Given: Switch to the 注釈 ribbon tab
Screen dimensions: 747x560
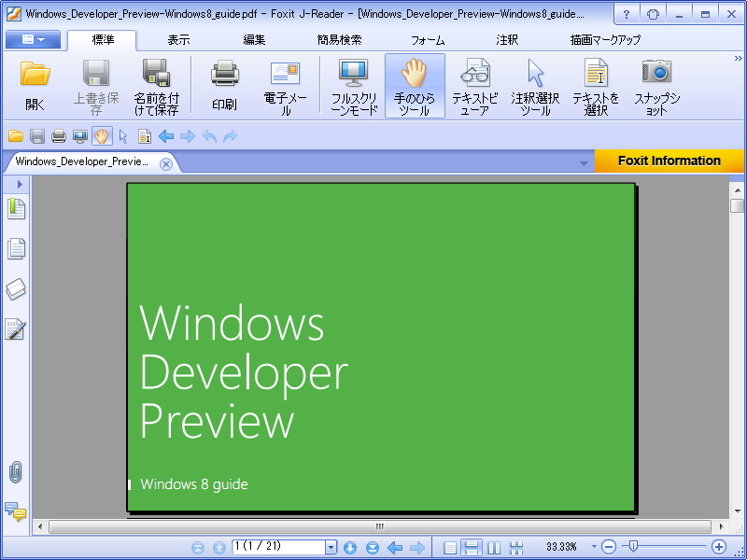Looking at the screenshot, I should click(507, 40).
